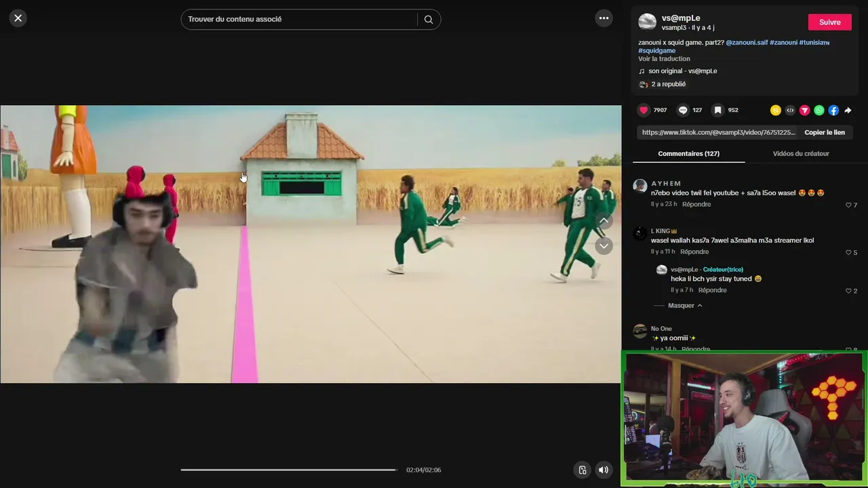Click Copier le lien button
This screenshot has width=868, height=488.
click(825, 133)
